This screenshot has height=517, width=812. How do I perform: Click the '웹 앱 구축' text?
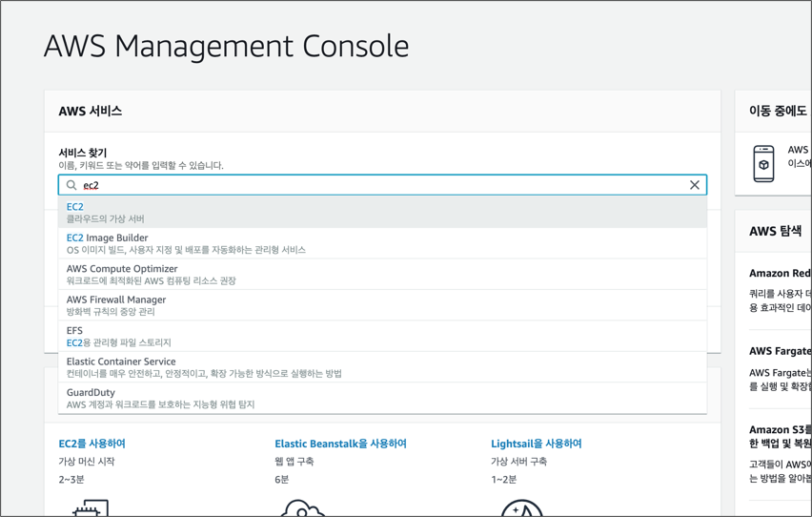point(294,461)
